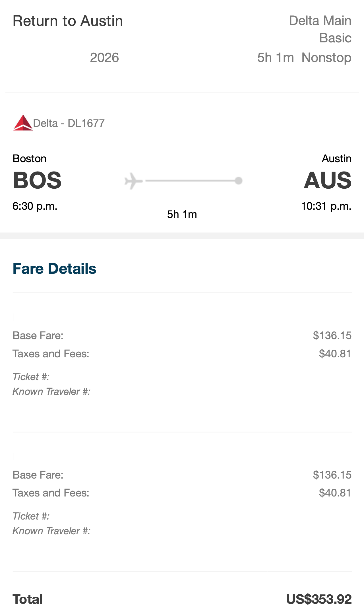The image size is (364, 614).
Task: Click the Delta Main Basic fare class
Action: (x=320, y=29)
